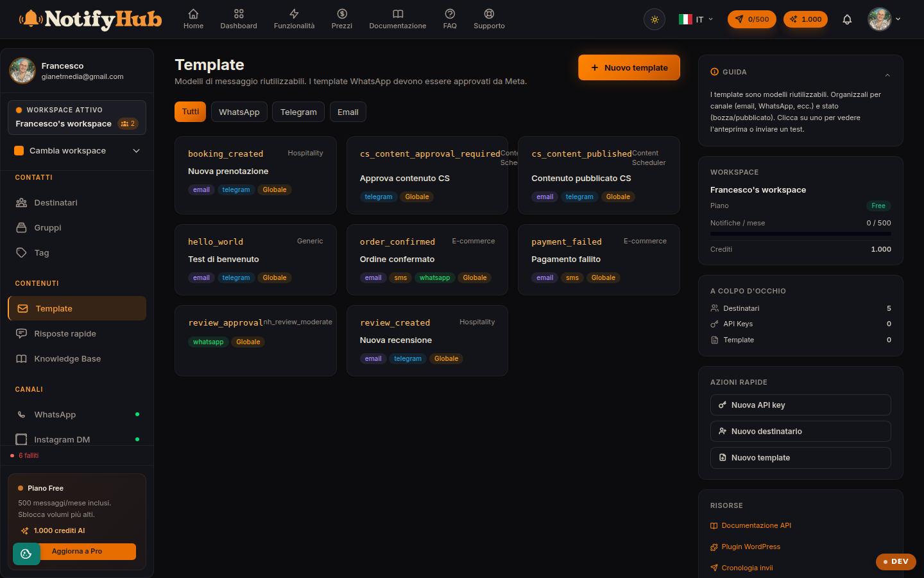924x578 pixels.
Task: Open IT language dropdown
Action: tap(696, 19)
